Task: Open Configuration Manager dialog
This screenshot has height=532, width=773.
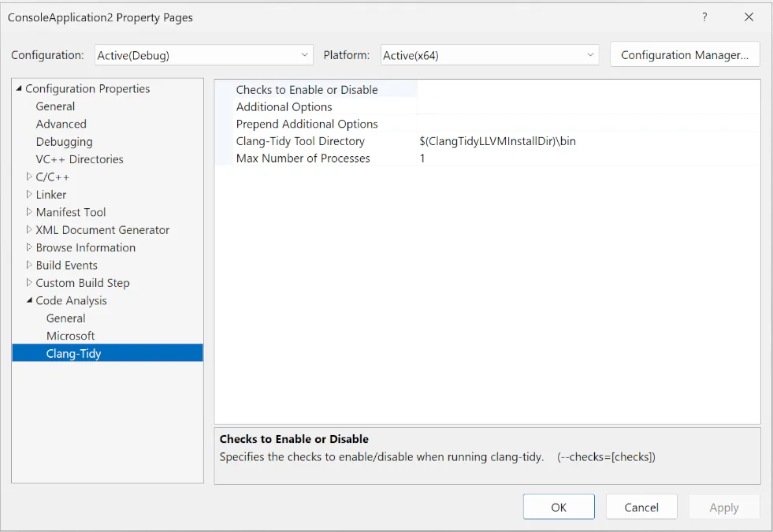Action: click(684, 54)
